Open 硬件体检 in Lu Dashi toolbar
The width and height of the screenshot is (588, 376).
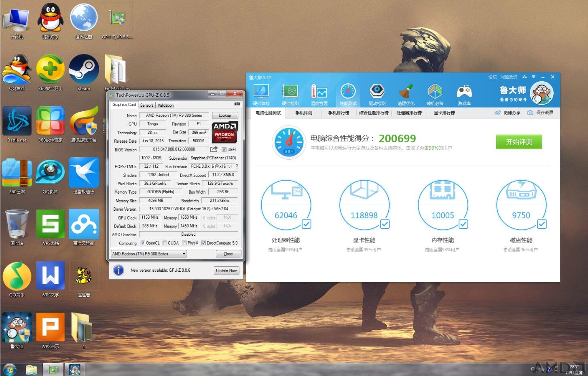[261, 95]
